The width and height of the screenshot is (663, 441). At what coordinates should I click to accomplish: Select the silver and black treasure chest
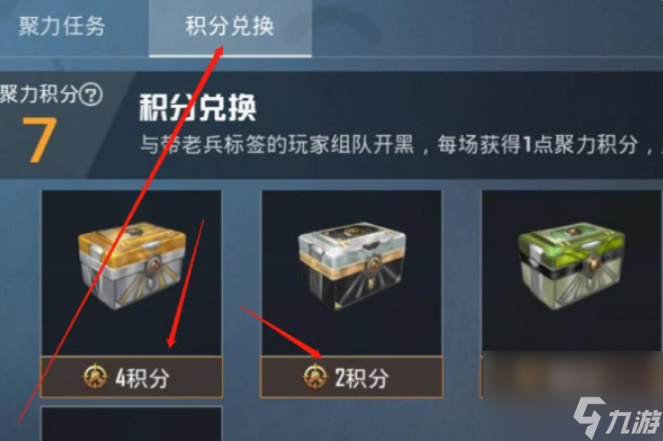coord(352,266)
